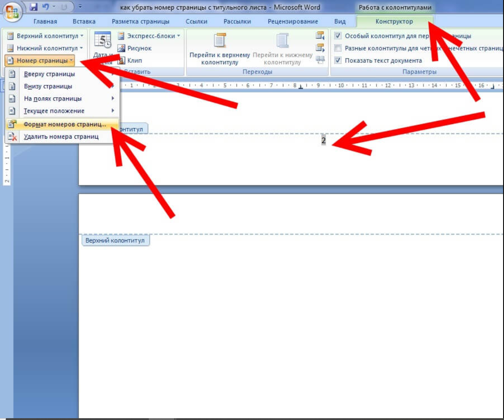Open the Экспресс-блоки dropdown
The width and height of the screenshot is (504, 420).
149,36
